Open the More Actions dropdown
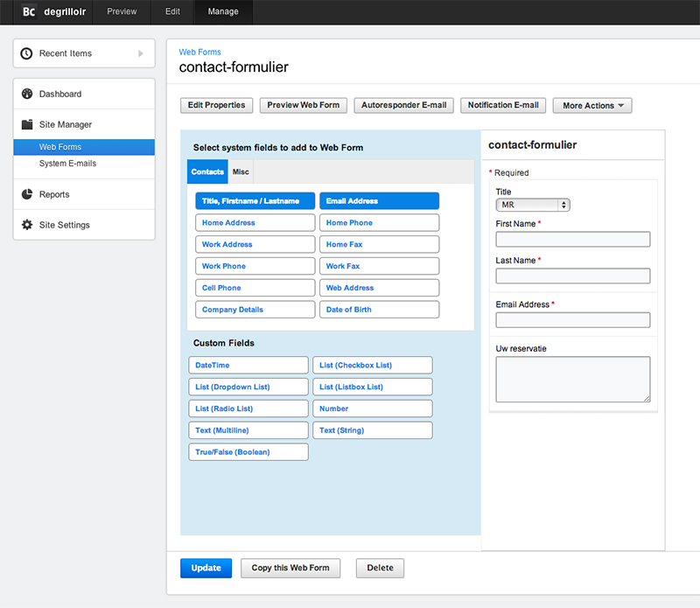 pos(591,105)
